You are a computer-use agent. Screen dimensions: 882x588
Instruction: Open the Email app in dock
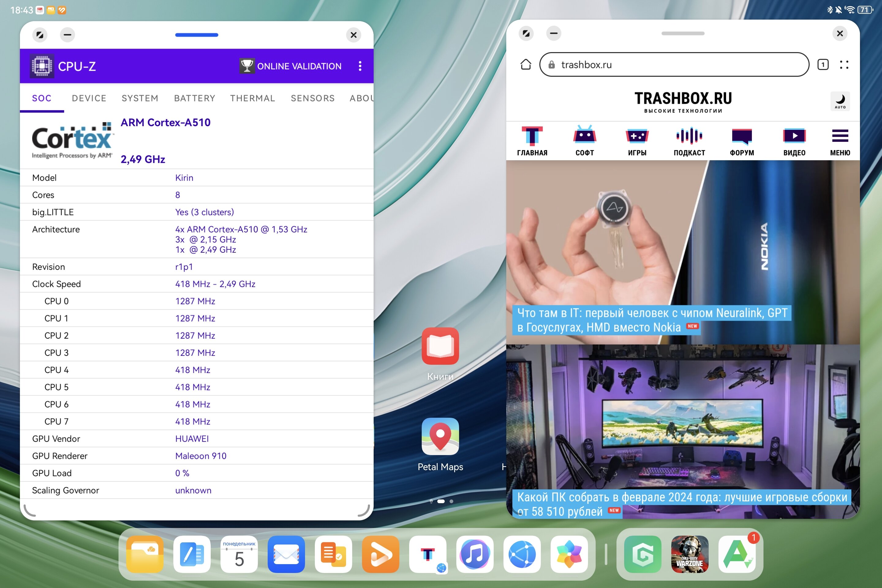(286, 554)
